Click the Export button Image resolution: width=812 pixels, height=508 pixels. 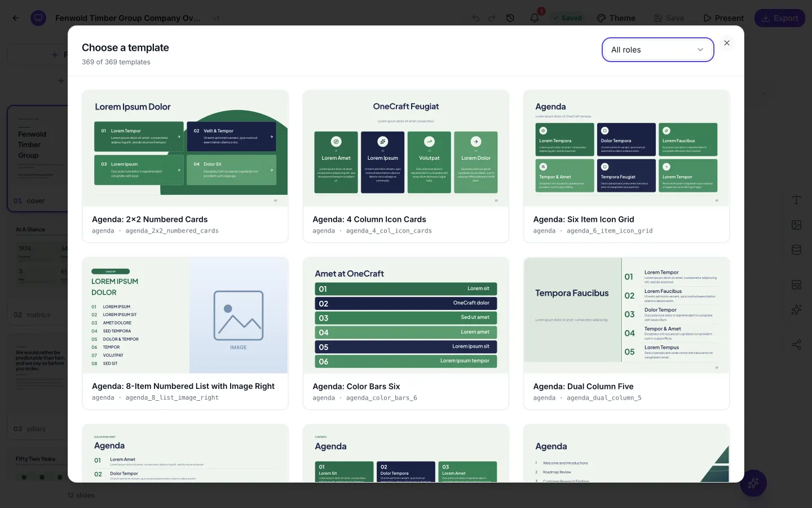(x=780, y=18)
